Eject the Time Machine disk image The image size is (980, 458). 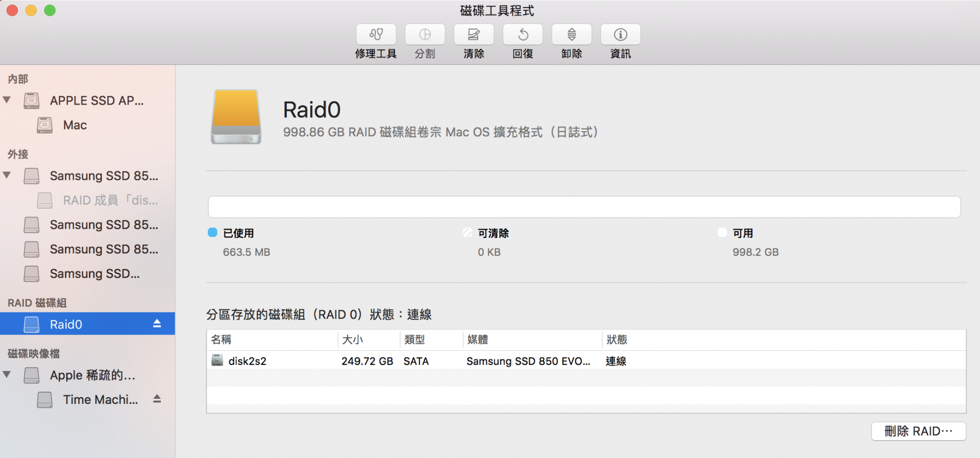157,399
